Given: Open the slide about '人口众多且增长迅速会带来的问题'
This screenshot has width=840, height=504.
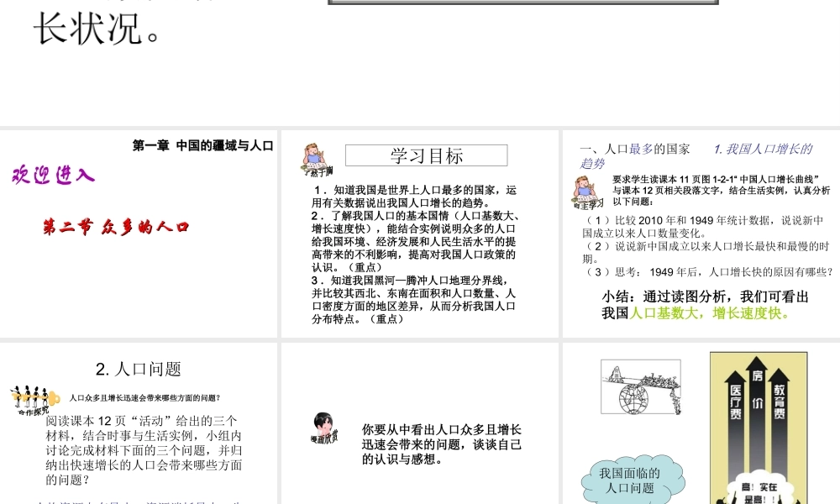Looking at the screenshot, I should click(x=419, y=423).
